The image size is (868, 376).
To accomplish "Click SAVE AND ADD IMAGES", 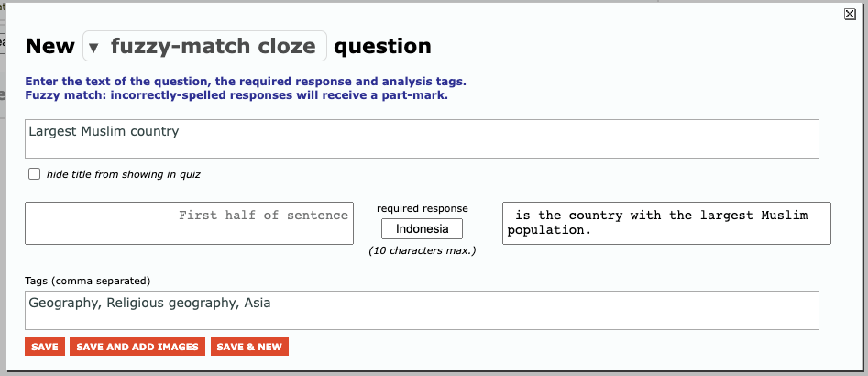I will pos(137,347).
